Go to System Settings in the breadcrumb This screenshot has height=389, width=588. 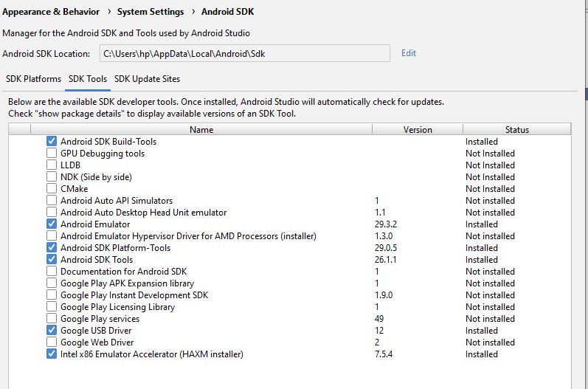[151, 12]
